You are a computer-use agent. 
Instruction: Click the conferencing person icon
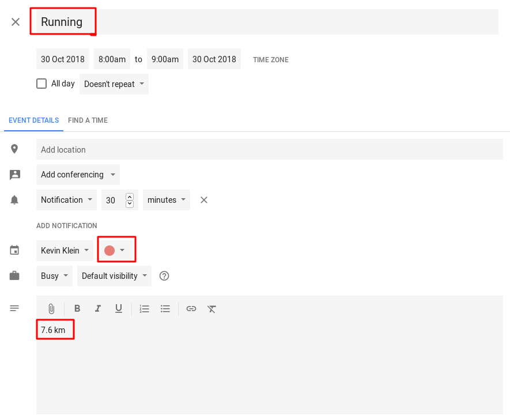coord(14,175)
